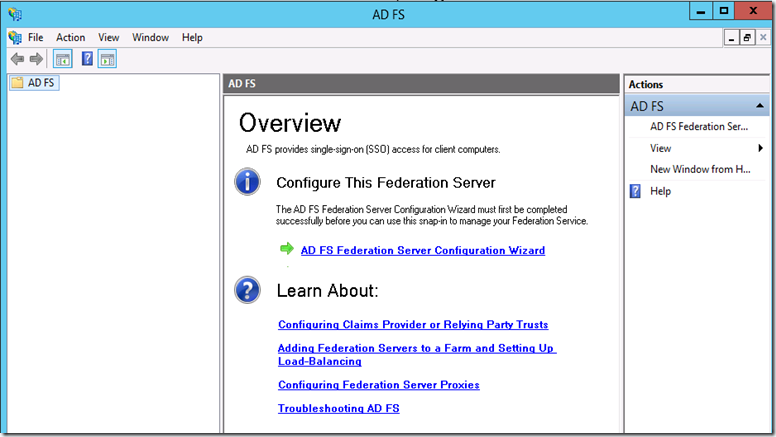Click the Learn About: heading
The width and height of the screenshot is (776, 437).
coord(327,291)
